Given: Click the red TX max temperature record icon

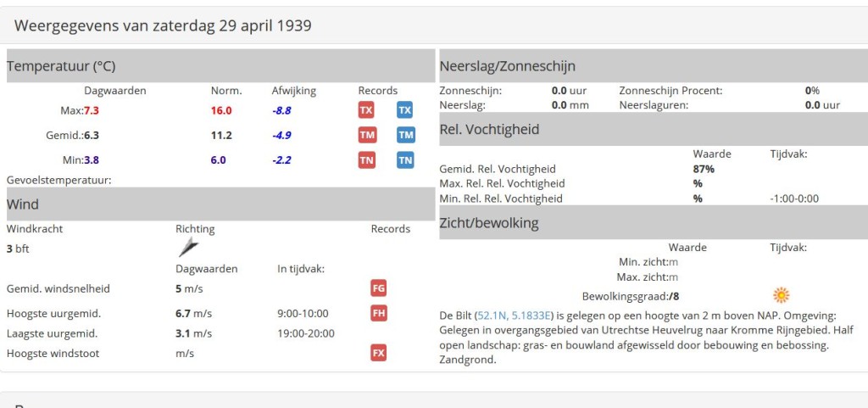Looking at the screenshot, I should (366, 110).
